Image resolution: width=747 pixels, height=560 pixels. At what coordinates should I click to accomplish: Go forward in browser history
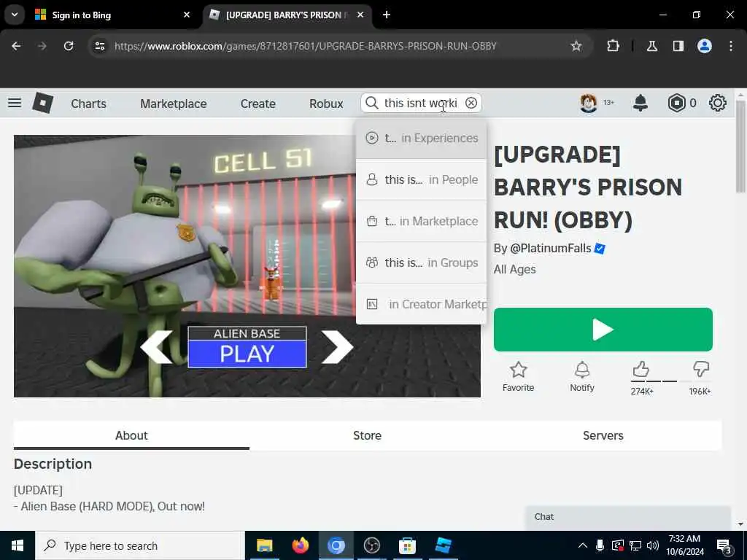42,46
